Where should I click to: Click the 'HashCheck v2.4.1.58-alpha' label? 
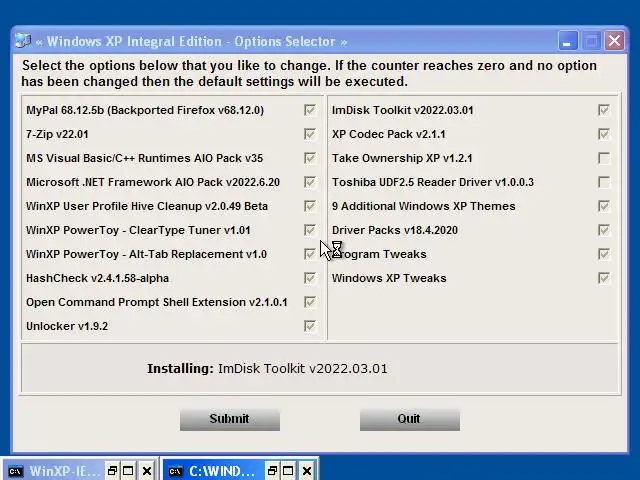98,278
